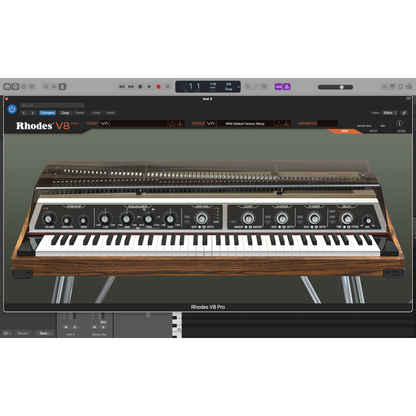
Task: Open the Mixer from the Logic toolbar
Action: click(54, 87)
